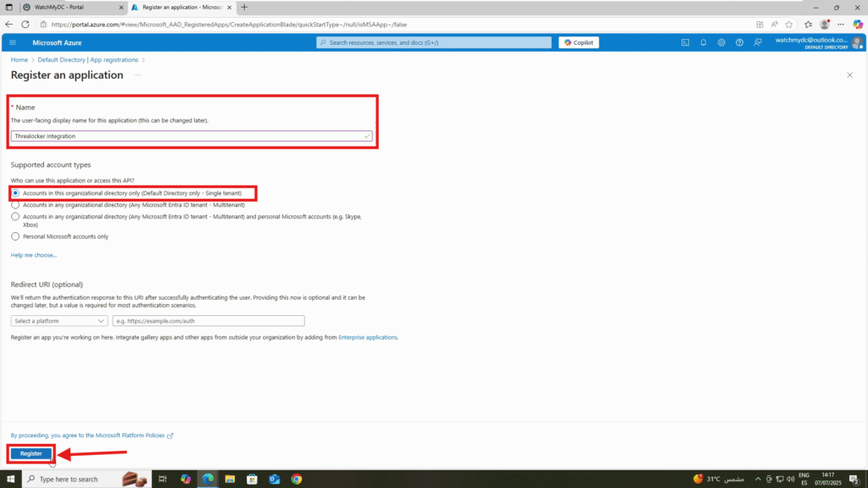
Task: Open the Edge profile icon
Action: click(825, 25)
